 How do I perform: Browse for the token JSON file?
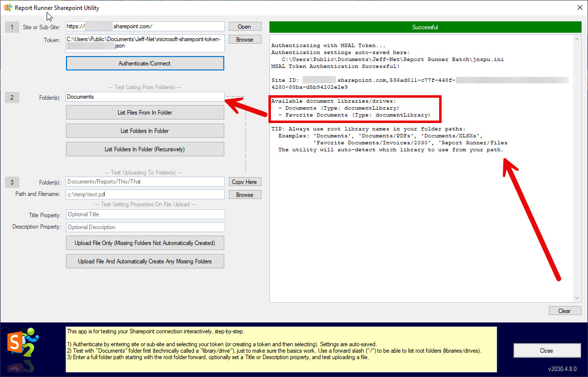coord(245,40)
